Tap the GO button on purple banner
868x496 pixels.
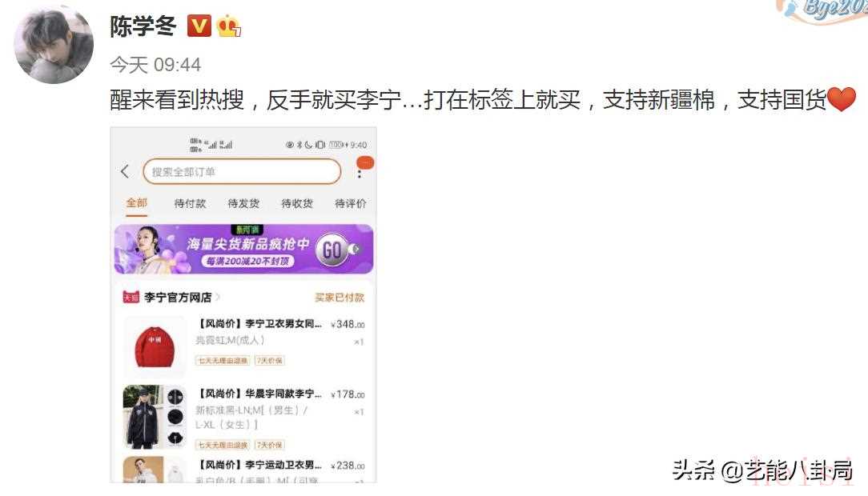pyautogui.click(x=332, y=250)
